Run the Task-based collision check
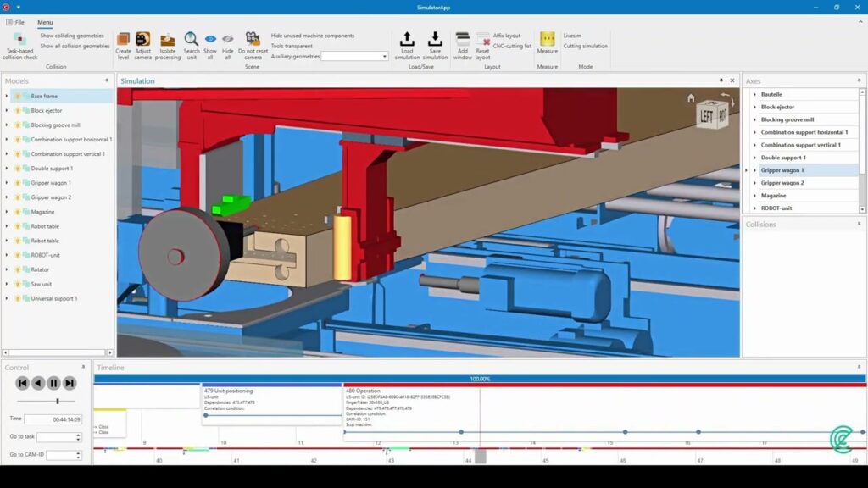The height and width of the screenshot is (488, 868). (x=19, y=46)
